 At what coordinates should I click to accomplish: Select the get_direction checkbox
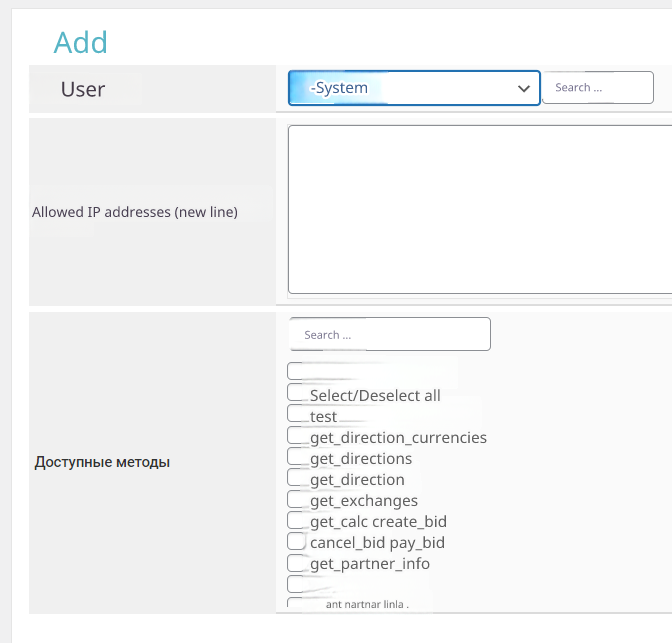[x=296, y=478]
